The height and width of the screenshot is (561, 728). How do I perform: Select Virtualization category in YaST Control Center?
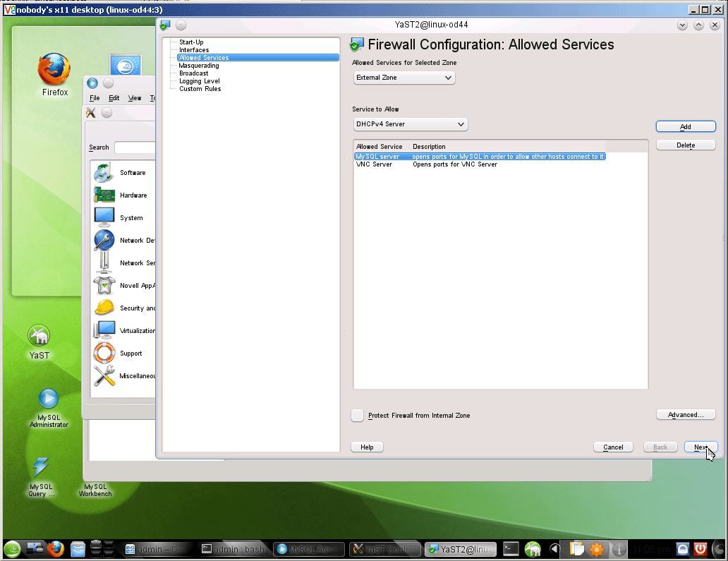123,331
